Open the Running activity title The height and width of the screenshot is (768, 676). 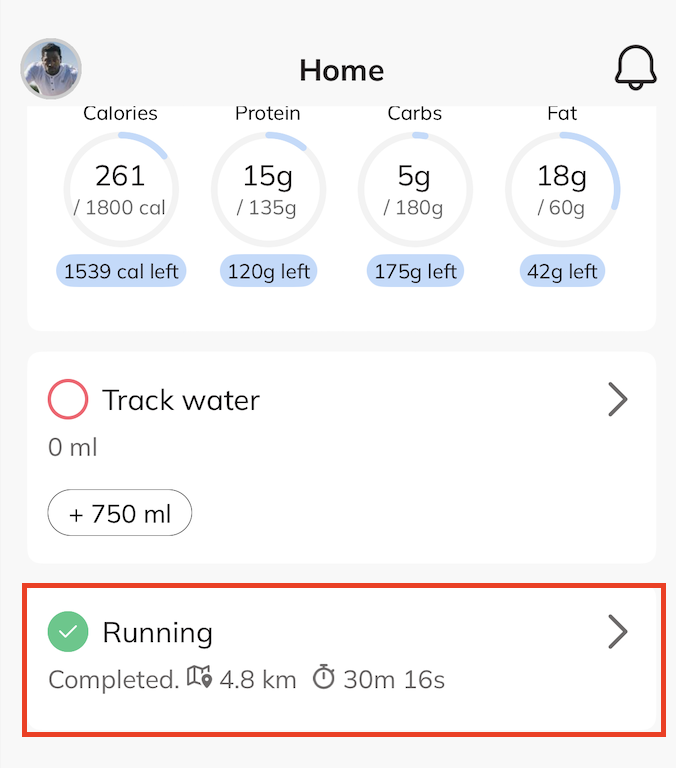click(158, 632)
